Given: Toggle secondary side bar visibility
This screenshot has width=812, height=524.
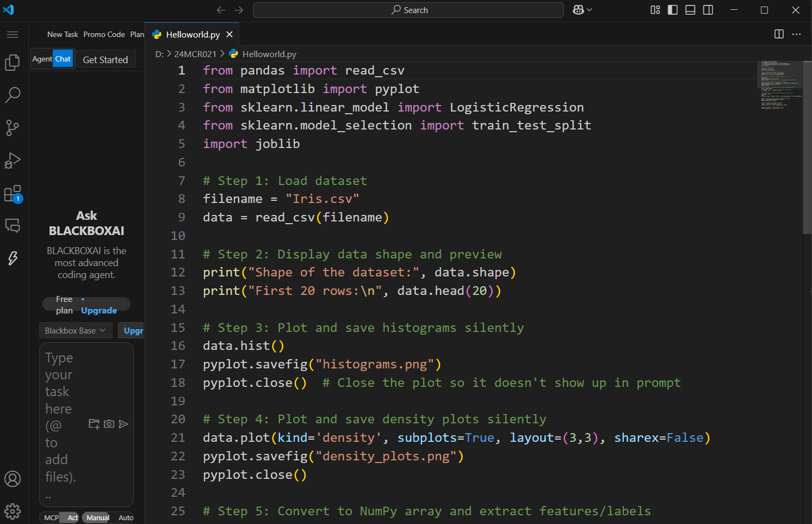Looking at the screenshot, I should [x=708, y=10].
